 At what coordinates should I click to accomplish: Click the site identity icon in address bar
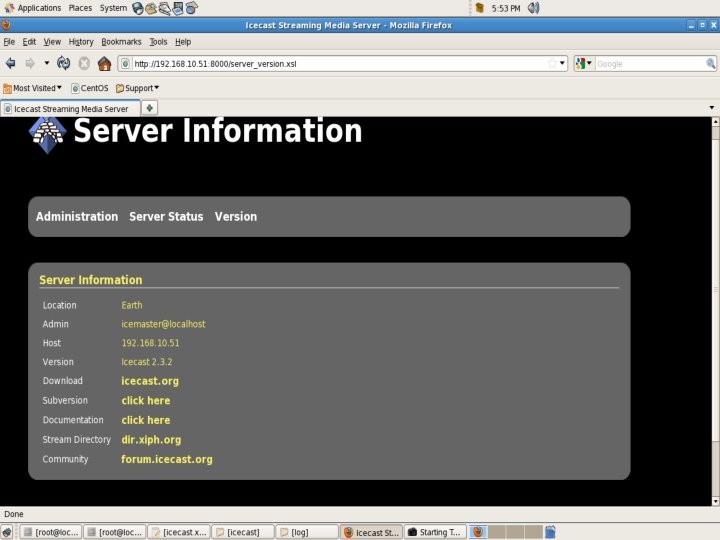[x=125, y=64]
